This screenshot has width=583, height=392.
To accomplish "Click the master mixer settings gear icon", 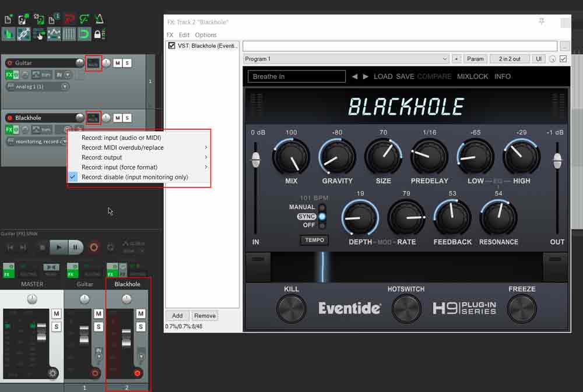I will pyautogui.click(x=53, y=373).
